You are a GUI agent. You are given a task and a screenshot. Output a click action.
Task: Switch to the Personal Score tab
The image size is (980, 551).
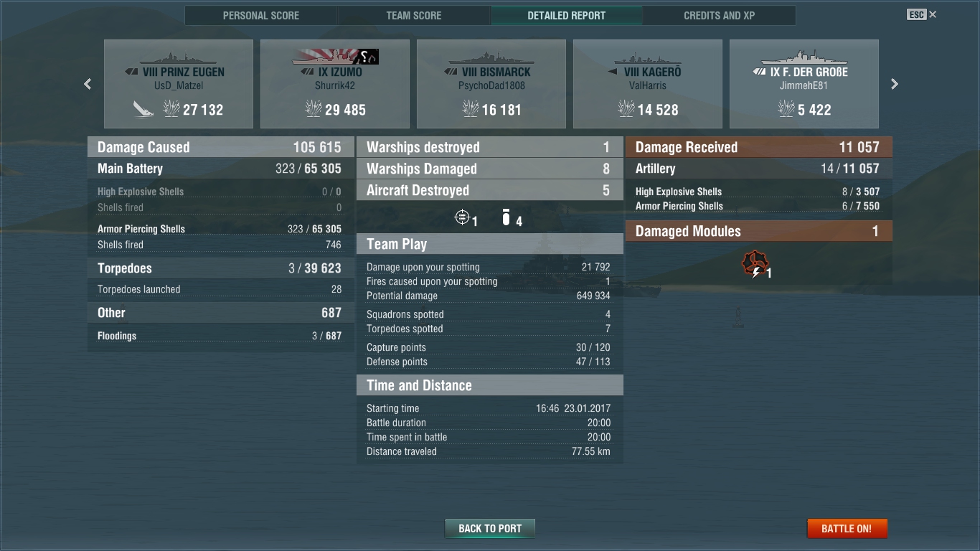[x=261, y=15]
